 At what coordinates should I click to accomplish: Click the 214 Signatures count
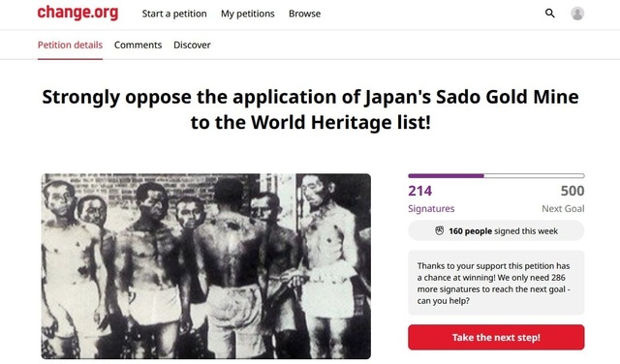tap(419, 191)
